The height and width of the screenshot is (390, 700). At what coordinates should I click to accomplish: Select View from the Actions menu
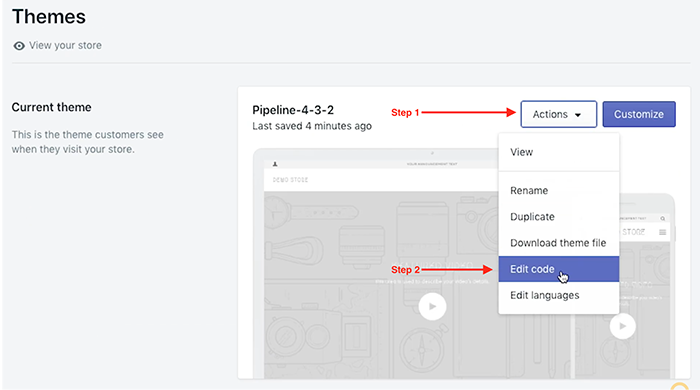(x=558, y=152)
